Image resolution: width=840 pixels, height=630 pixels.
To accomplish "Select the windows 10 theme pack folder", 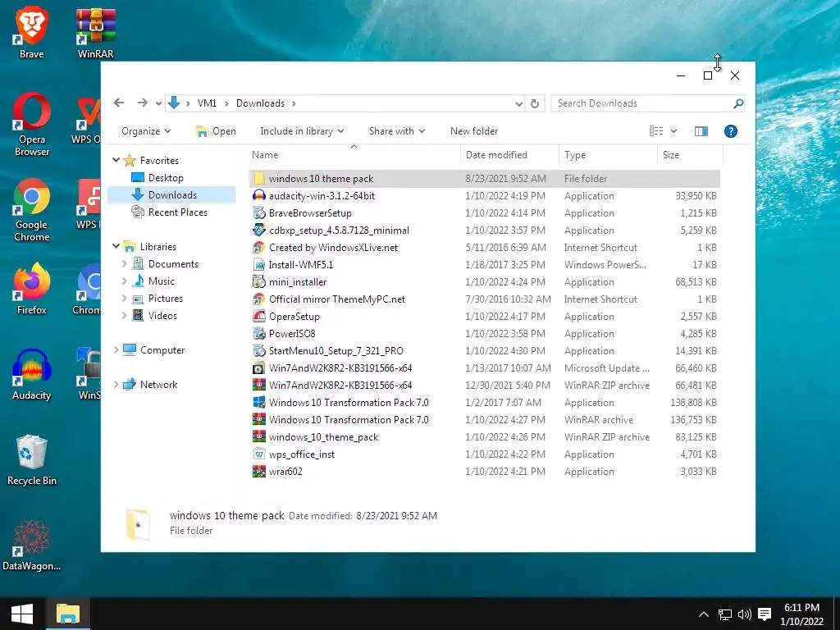I will [485, 178].
